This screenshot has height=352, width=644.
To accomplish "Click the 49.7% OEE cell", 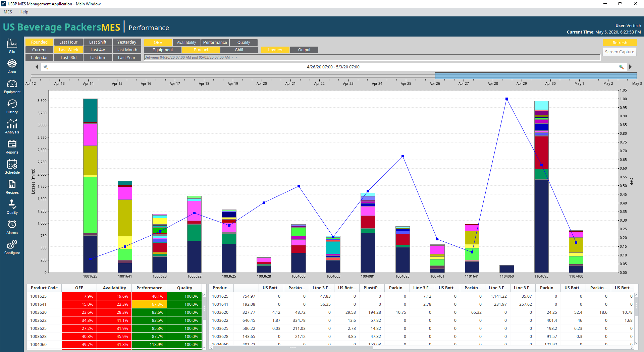I will point(79,345).
